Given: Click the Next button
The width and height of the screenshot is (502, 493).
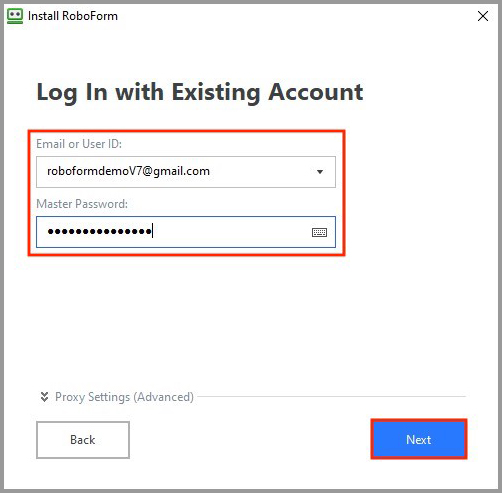Looking at the screenshot, I should coord(419,439).
